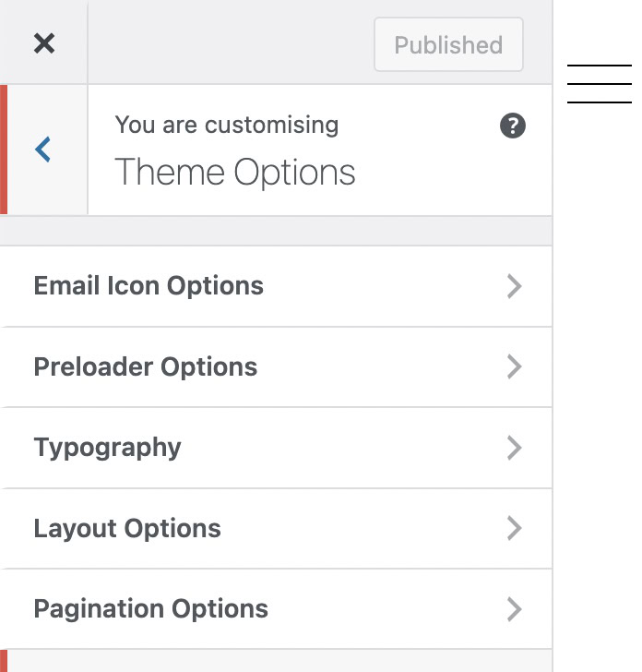Click the arrow next to Typography
This screenshot has width=642, height=672.
coord(515,448)
